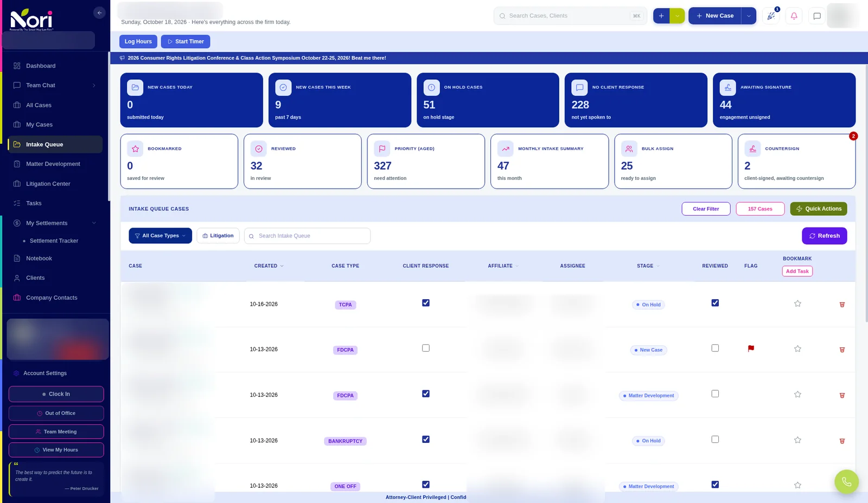Click the Countersign card icon
Image resolution: width=868 pixels, height=503 pixels.
click(x=752, y=149)
